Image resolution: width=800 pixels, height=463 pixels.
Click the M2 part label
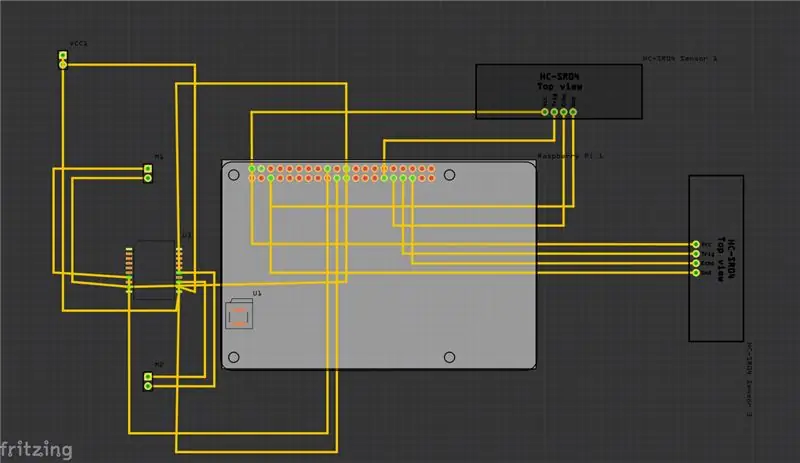tap(159, 364)
